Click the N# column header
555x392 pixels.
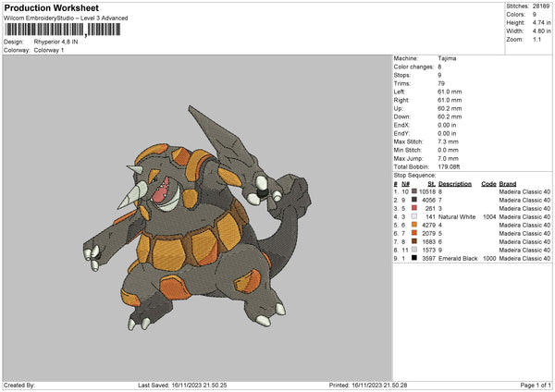tap(406, 183)
